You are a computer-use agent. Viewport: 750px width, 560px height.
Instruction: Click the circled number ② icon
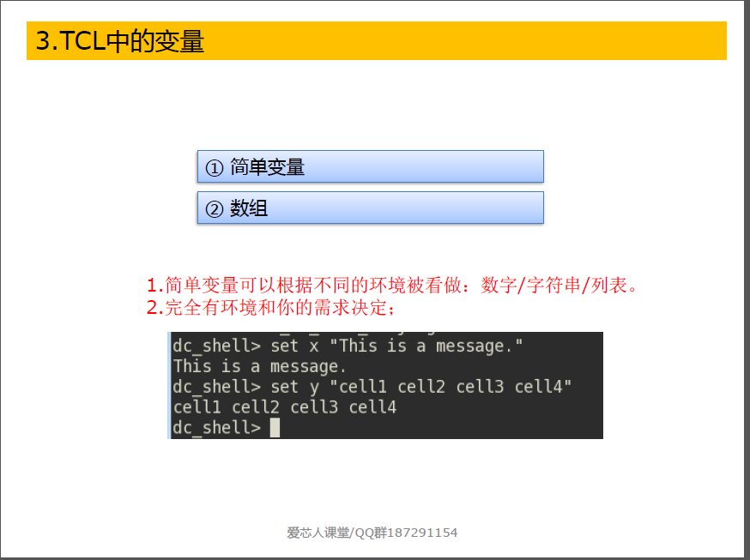pos(215,208)
